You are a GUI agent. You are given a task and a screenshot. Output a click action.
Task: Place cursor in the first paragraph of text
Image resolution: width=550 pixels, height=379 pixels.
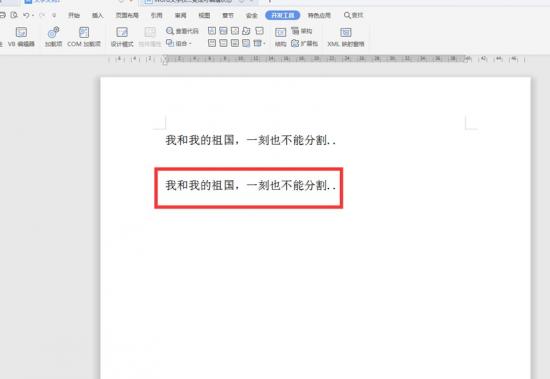tap(250, 140)
